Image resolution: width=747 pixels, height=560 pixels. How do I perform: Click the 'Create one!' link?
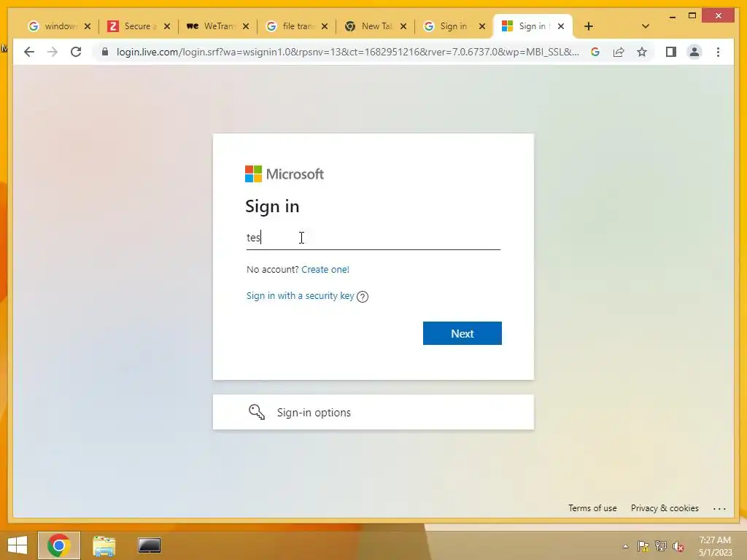tap(325, 270)
